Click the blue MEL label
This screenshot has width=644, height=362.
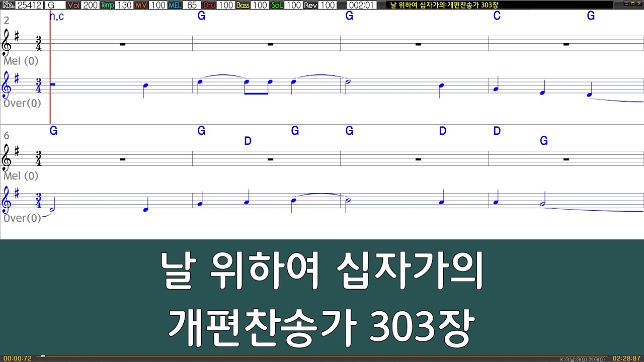pos(175,5)
